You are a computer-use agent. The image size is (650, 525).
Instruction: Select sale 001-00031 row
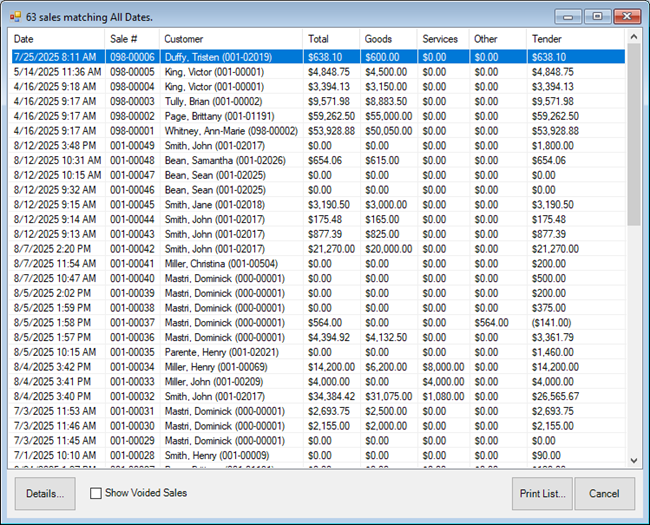coord(318,411)
